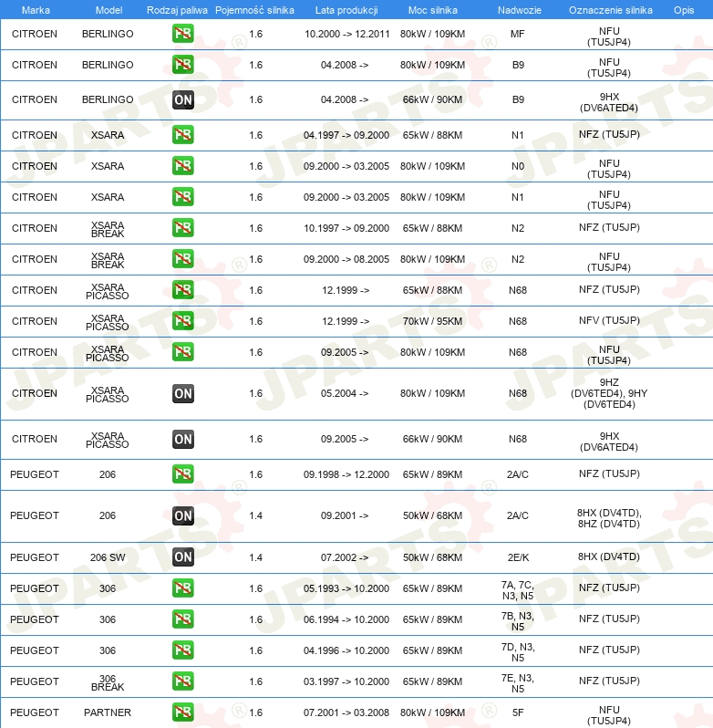713x728 pixels.
Task: Click 306 BREAK model cell
Action: [108, 682]
